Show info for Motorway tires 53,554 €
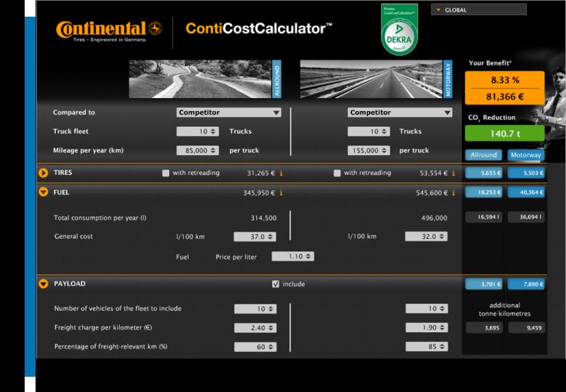Image resolution: width=566 pixels, height=392 pixels. point(454,173)
